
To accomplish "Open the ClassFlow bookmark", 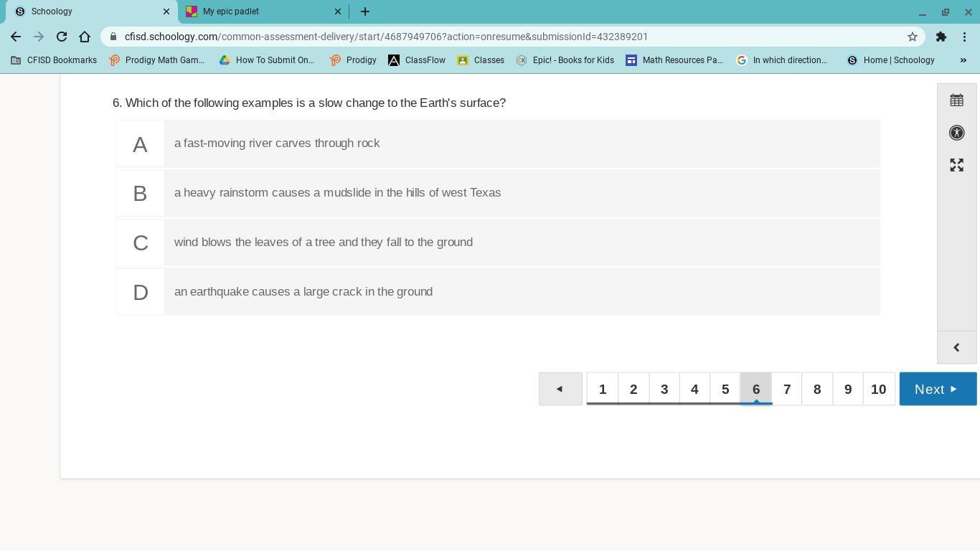I will (417, 60).
